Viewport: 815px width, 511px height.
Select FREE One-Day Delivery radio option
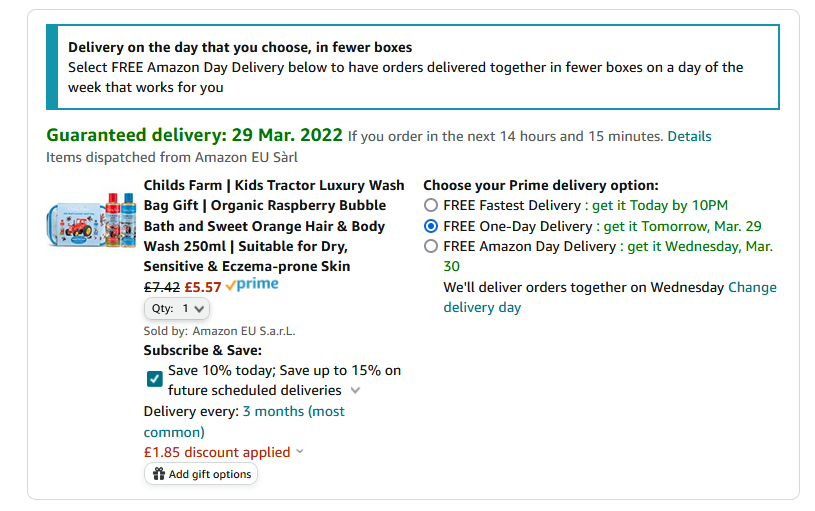coord(430,226)
